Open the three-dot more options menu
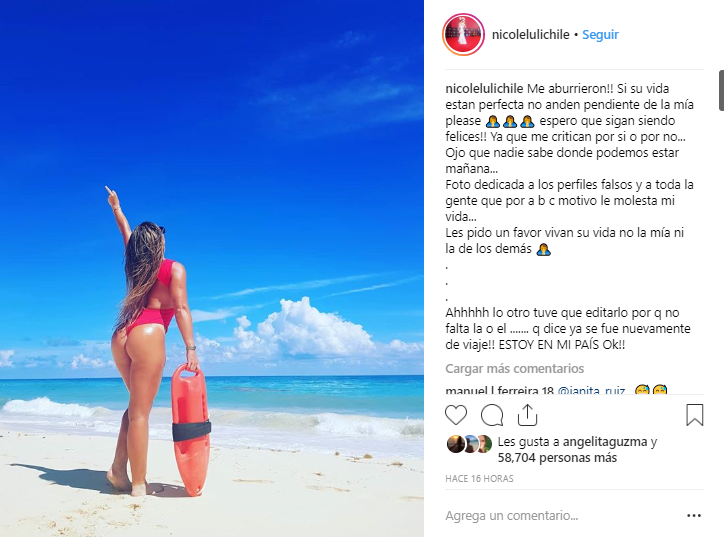This screenshot has width=724, height=537. pos(694,515)
